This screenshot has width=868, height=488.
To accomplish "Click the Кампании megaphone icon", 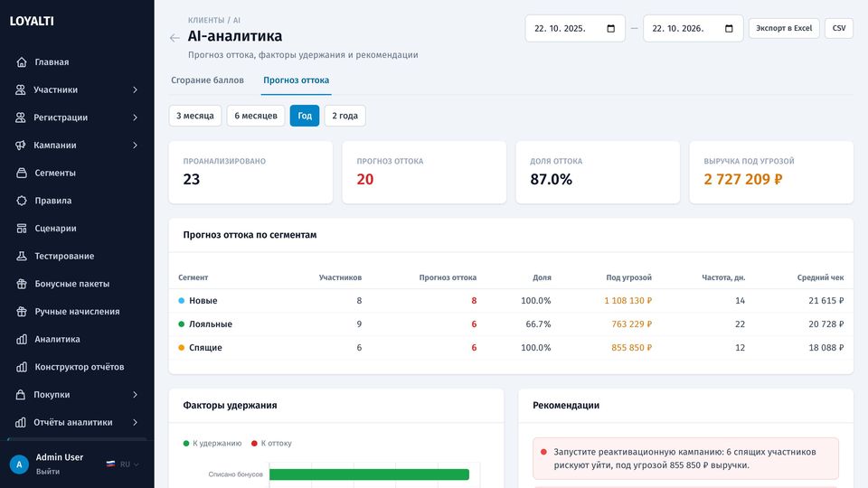I will (x=21, y=145).
